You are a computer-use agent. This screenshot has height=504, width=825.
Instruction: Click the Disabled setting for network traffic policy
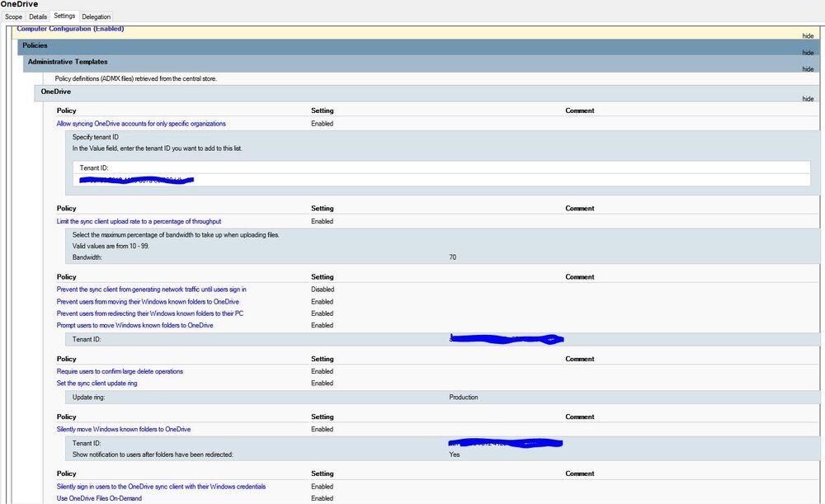pos(323,290)
